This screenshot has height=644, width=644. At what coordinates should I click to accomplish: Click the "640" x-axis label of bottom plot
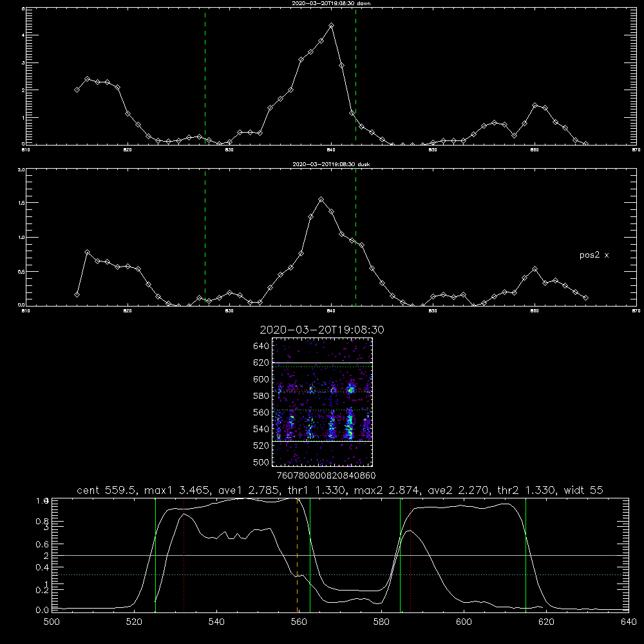tap(629, 622)
